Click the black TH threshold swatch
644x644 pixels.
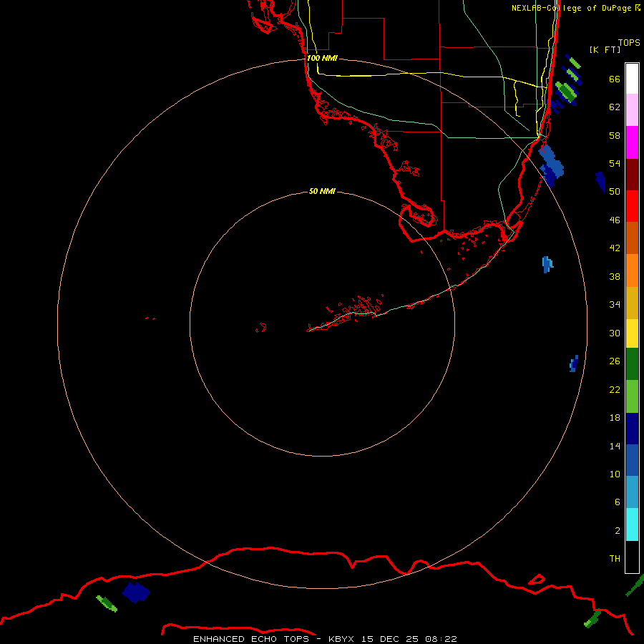pos(632,557)
